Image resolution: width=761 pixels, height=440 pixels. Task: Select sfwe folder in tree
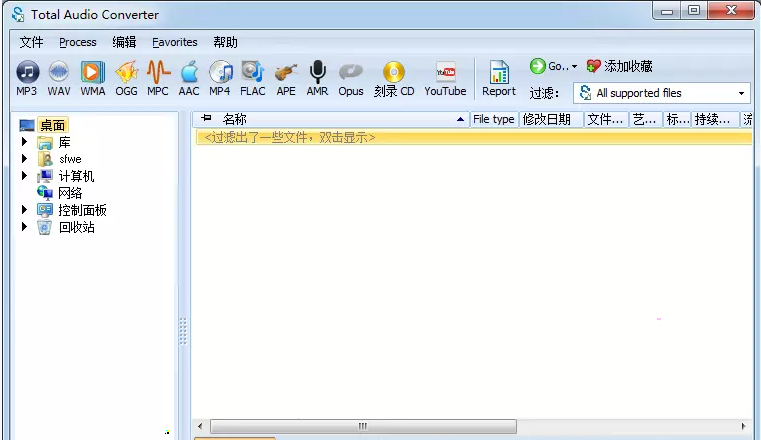[70, 159]
